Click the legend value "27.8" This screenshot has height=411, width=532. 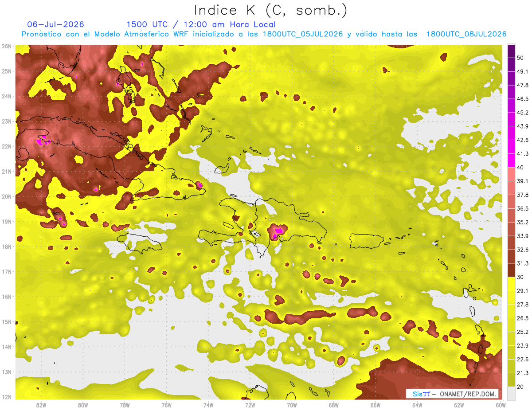coord(523,304)
